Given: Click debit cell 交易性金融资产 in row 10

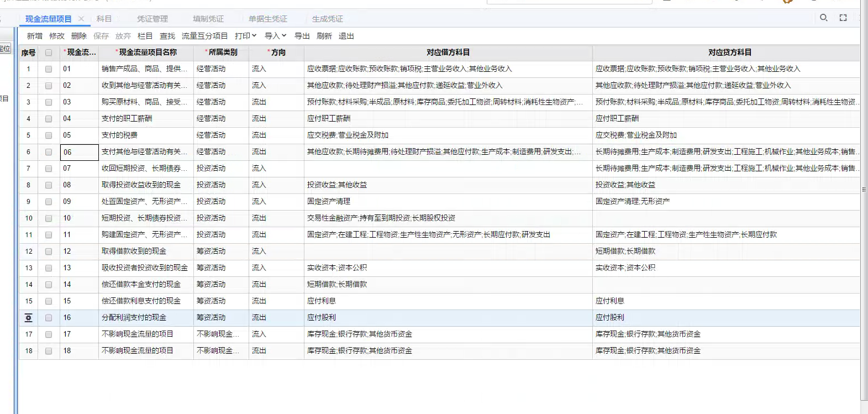Looking at the screenshot, I should tap(448, 218).
